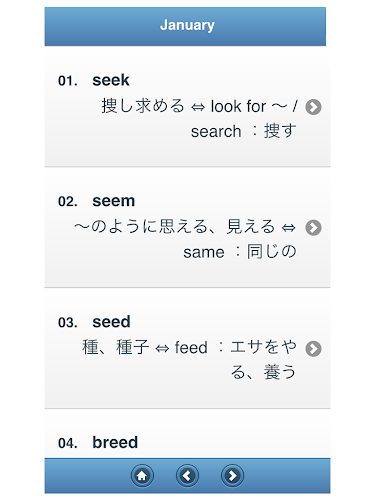This screenshot has width=375, height=500.
Task: Click item number 01 label
Action: tap(68, 81)
